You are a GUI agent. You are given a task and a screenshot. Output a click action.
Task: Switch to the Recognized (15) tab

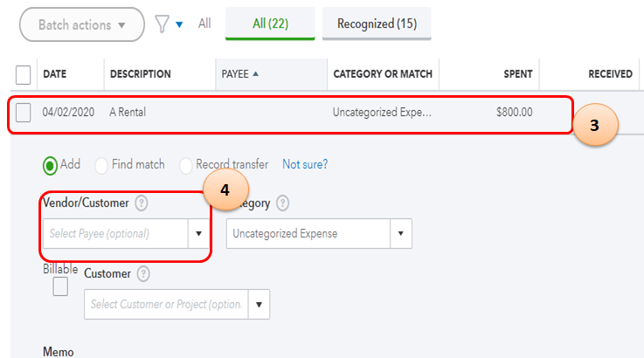pos(376,24)
